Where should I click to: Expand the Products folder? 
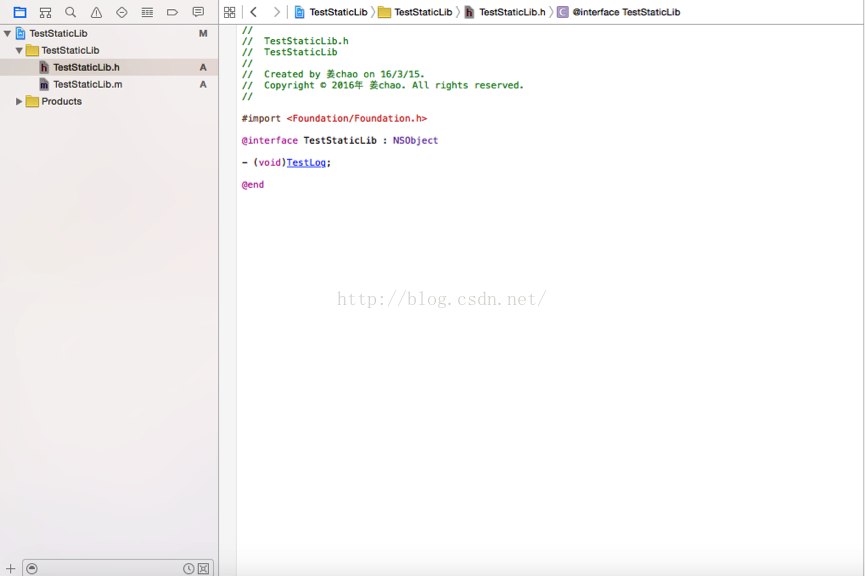pos(19,101)
